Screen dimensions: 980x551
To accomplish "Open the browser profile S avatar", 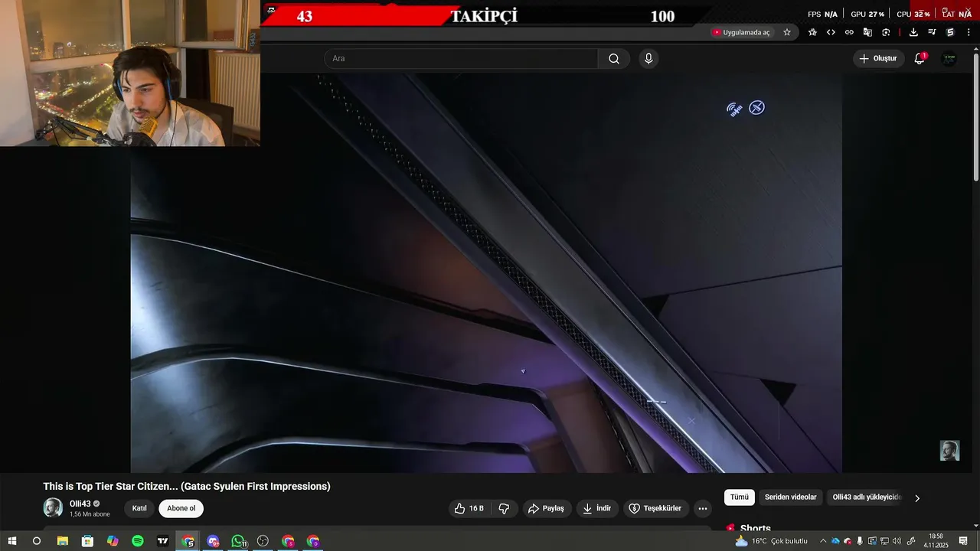I will tap(950, 32).
